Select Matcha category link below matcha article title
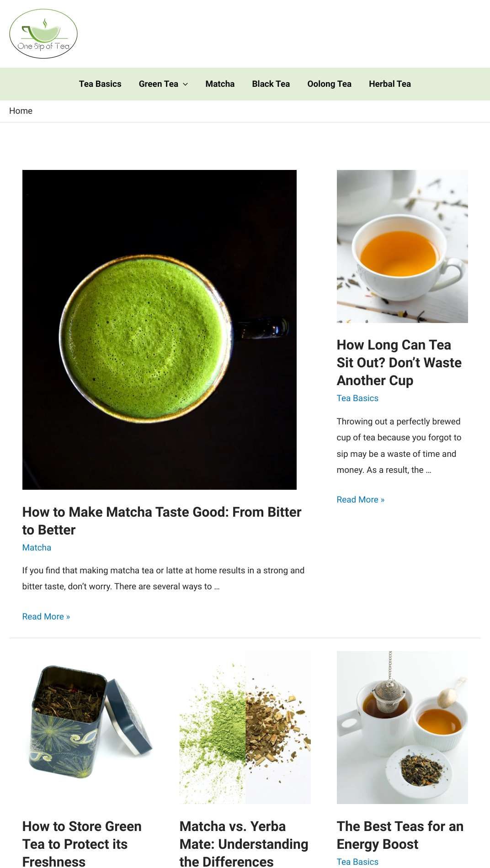The height and width of the screenshot is (868, 490). click(37, 548)
